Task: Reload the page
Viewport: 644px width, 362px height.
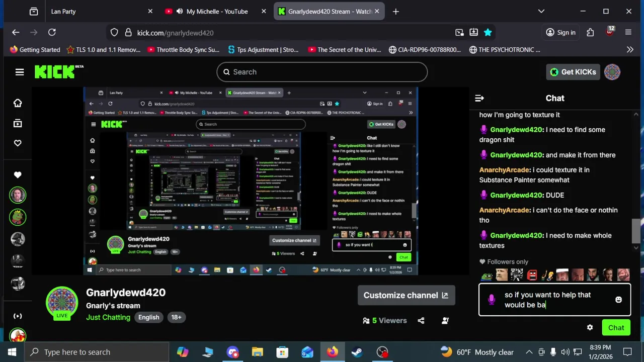Action: 52,33
